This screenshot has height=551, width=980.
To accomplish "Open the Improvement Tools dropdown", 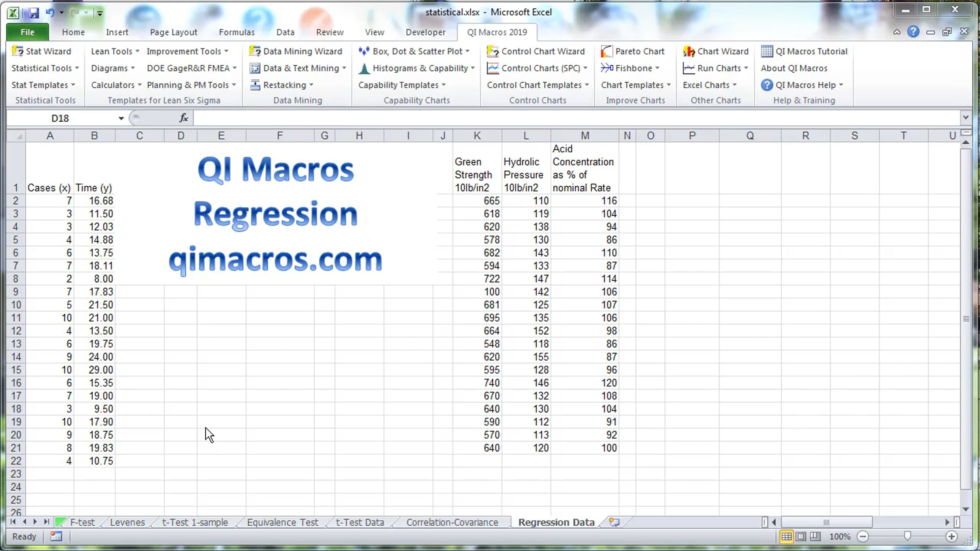I will [x=187, y=51].
